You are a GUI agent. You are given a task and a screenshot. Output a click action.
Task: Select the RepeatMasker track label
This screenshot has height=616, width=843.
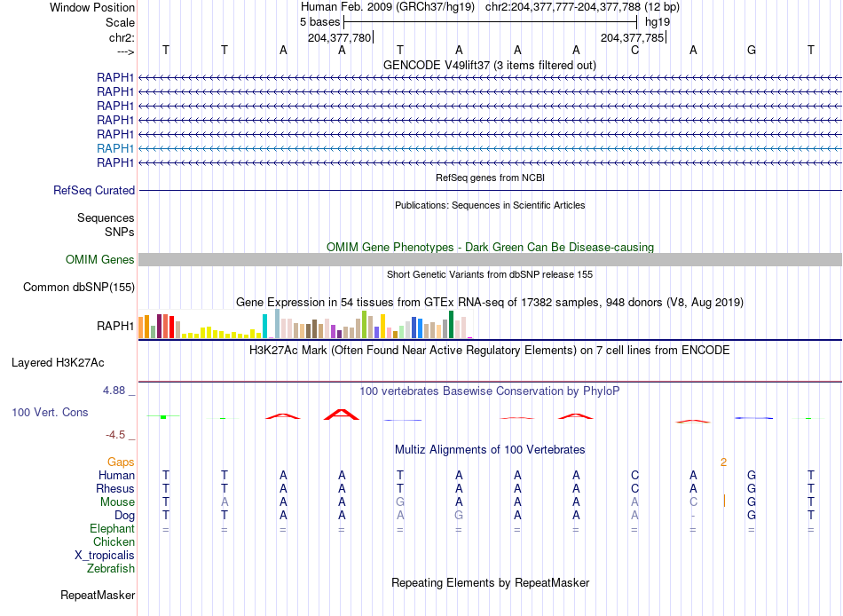click(98, 595)
